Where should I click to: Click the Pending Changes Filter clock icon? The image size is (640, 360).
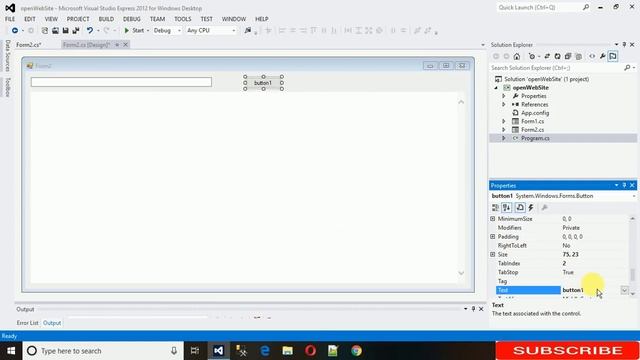[531, 56]
